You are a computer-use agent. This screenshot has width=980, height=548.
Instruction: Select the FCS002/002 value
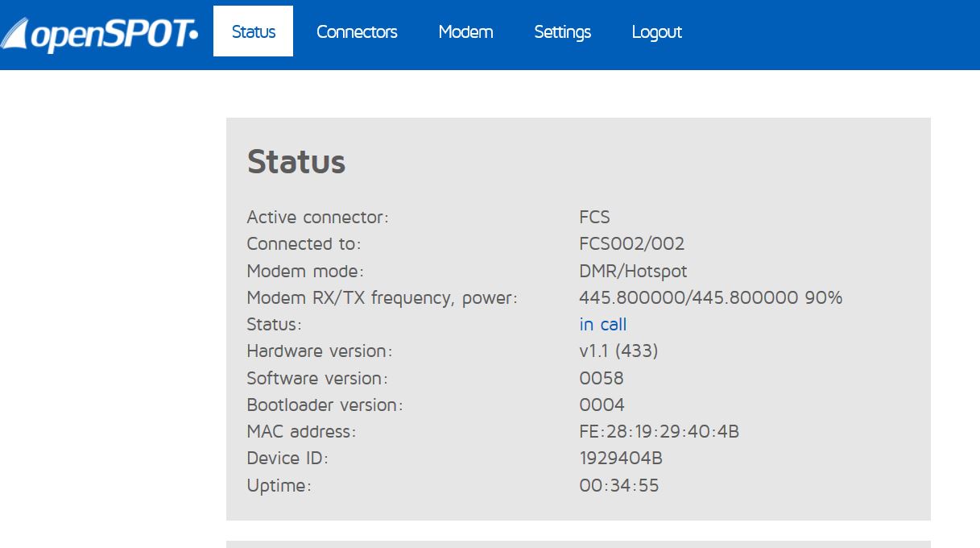click(x=632, y=243)
